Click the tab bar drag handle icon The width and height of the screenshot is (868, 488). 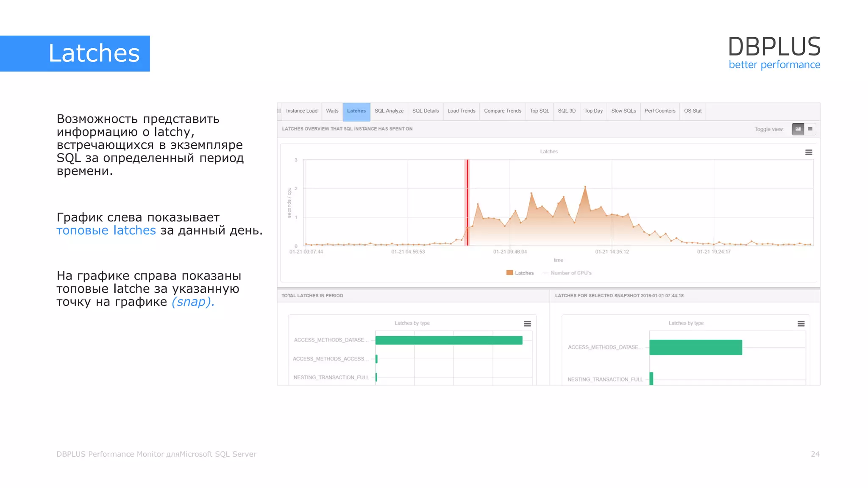279,111
